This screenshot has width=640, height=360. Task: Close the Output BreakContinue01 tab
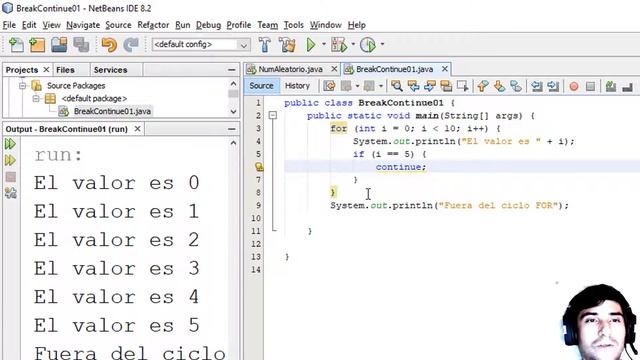click(138, 129)
